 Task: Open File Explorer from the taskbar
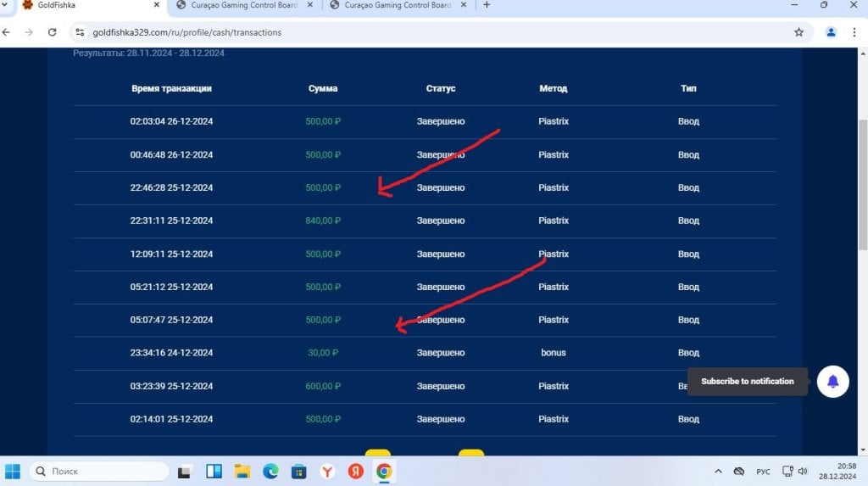[x=242, y=472]
